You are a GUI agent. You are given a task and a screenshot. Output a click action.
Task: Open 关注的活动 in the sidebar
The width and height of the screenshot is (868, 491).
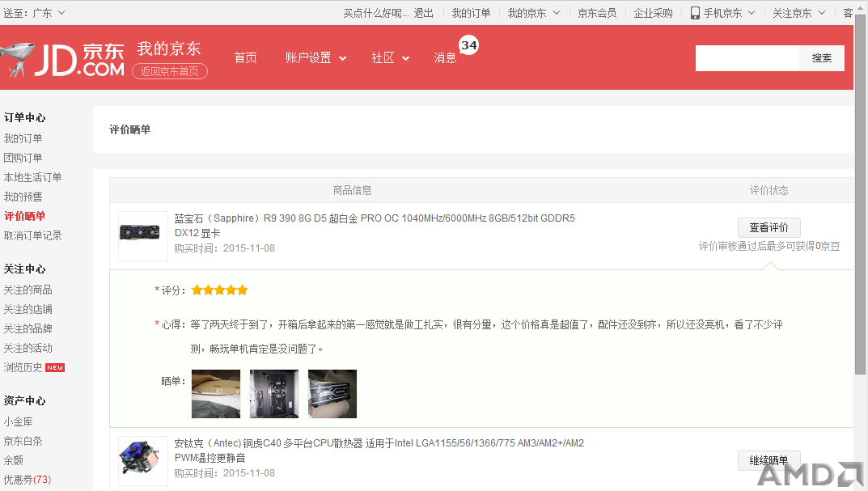pyautogui.click(x=28, y=348)
